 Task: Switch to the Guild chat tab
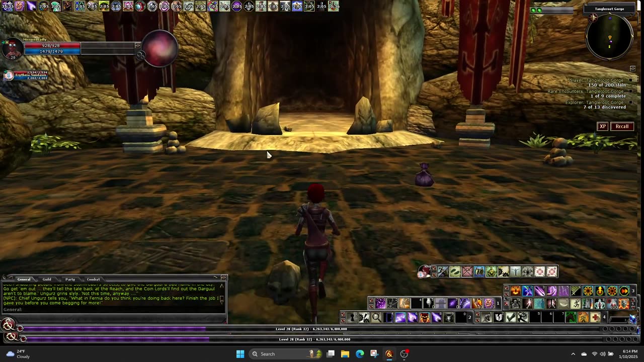tap(47, 279)
